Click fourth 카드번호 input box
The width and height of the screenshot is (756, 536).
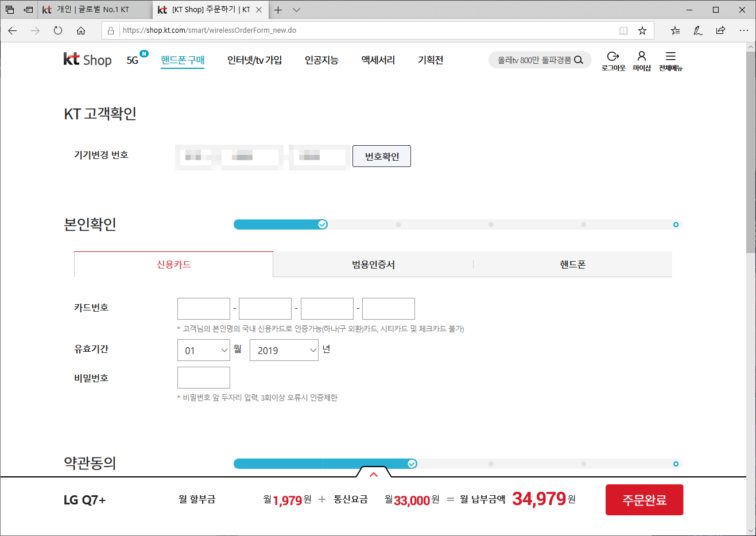click(389, 309)
